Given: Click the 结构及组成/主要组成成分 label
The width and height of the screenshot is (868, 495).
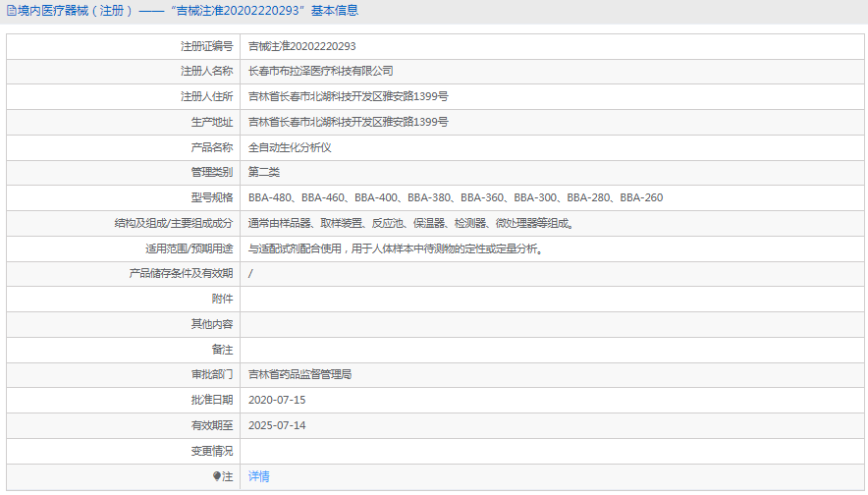Looking at the screenshot, I should [x=174, y=223].
